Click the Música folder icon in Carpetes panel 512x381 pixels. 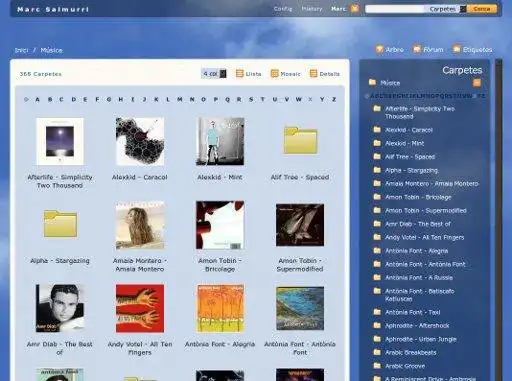pyautogui.click(x=372, y=82)
